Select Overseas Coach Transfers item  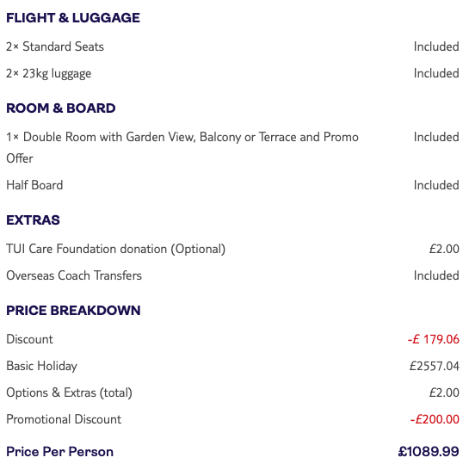click(74, 275)
